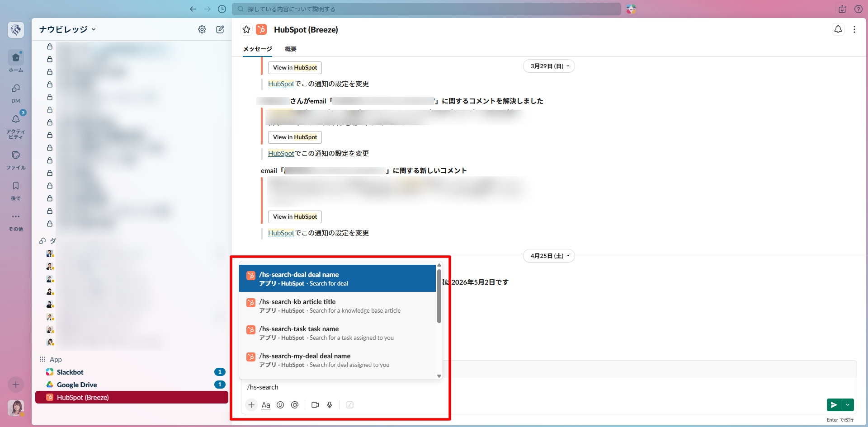Open the Home (ホーム) sidebar item
Screen dimensions: 868x427
[16, 61]
